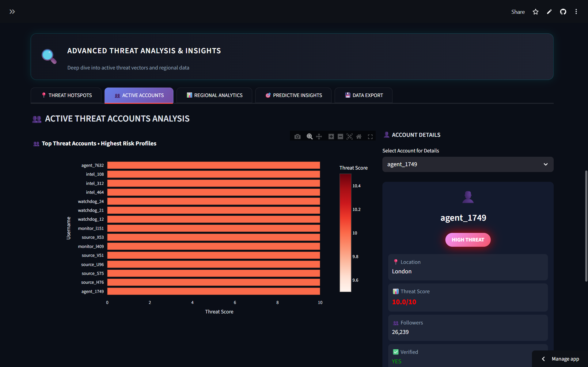This screenshot has height=367, width=588.
Task: Go to the Regional Analytics tab
Action: tap(214, 95)
